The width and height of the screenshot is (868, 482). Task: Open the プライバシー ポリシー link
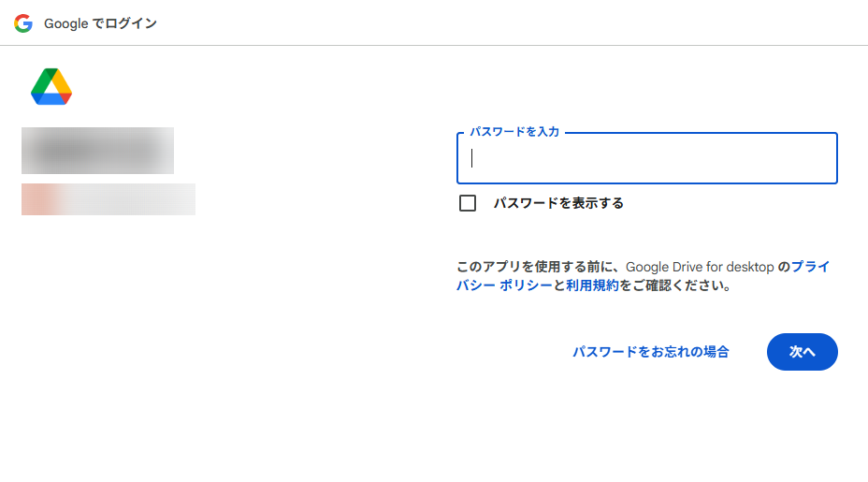pos(504,286)
